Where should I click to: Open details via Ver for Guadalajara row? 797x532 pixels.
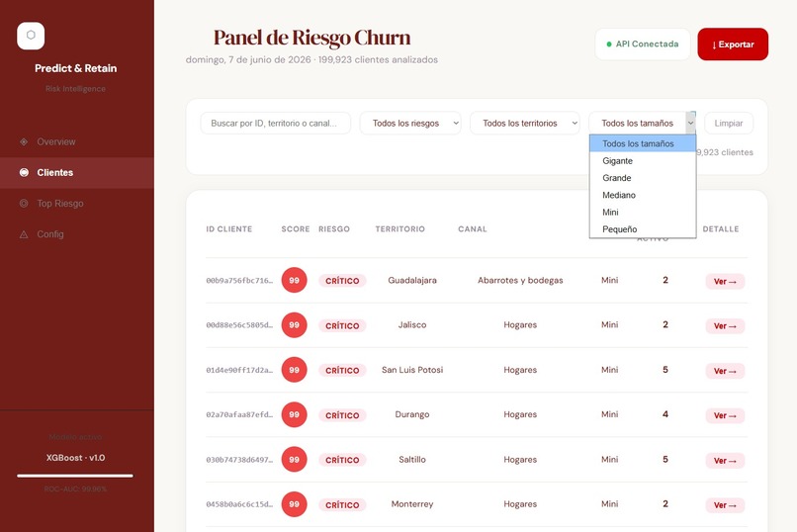pos(725,282)
